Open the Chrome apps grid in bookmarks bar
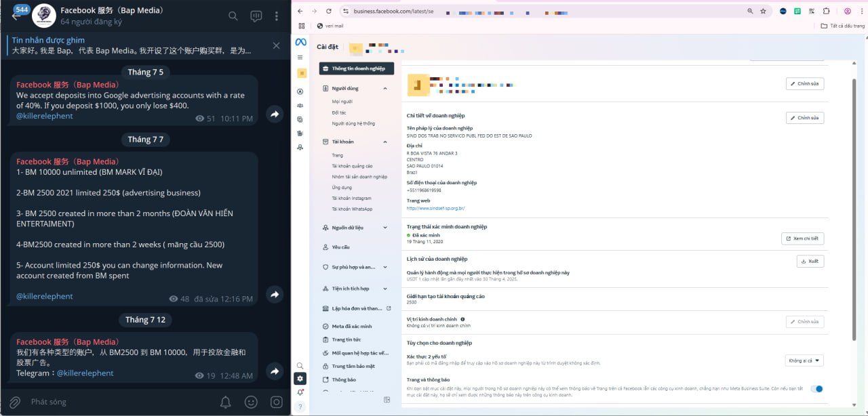Viewport: 868px width, 416px height. pos(301,26)
